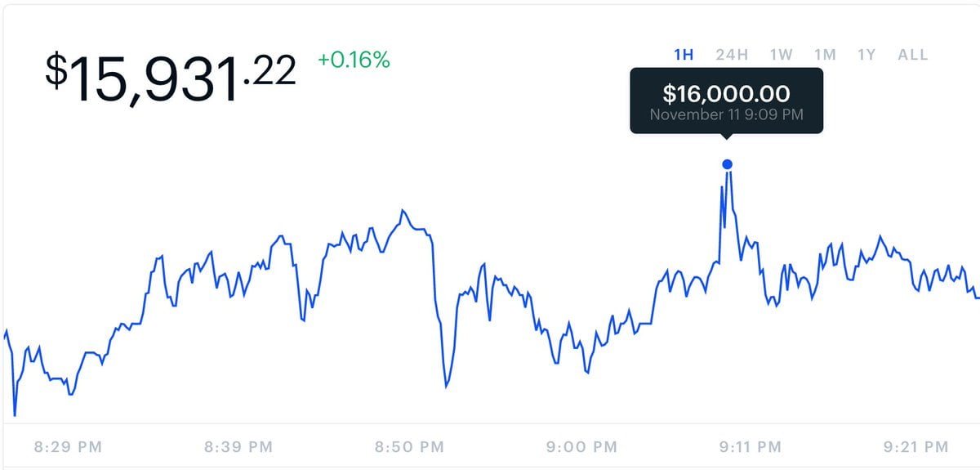This screenshot has width=980, height=470.
Task: Switch chart to the 24H range
Action: (x=732, y=55)
